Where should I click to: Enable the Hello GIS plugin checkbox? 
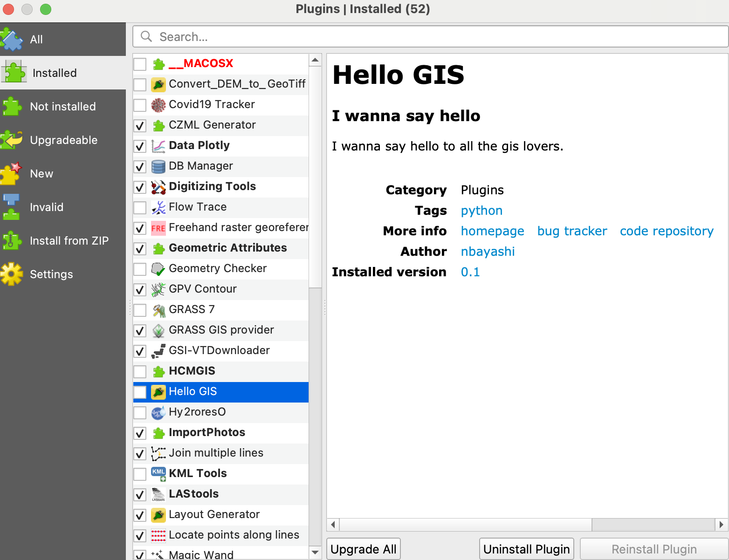[140, 392]
